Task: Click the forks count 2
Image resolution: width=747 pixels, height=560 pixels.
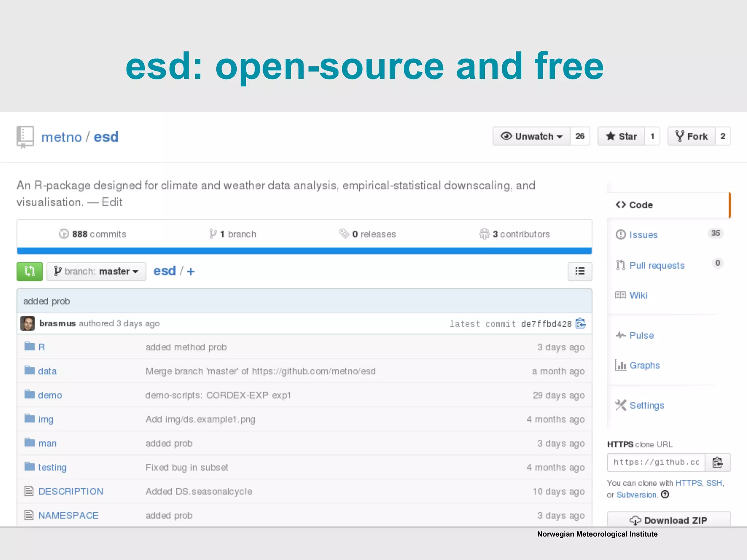Action: (723, 136)
